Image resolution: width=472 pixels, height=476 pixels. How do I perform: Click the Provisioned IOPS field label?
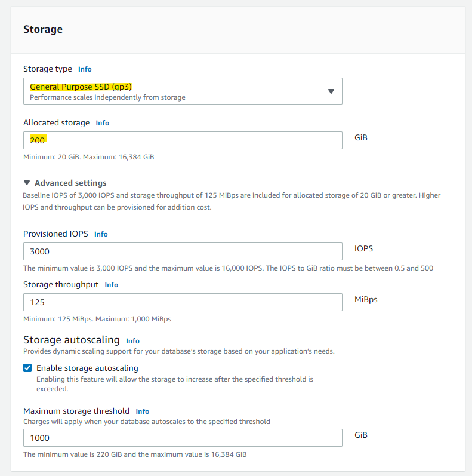[55, 234]
